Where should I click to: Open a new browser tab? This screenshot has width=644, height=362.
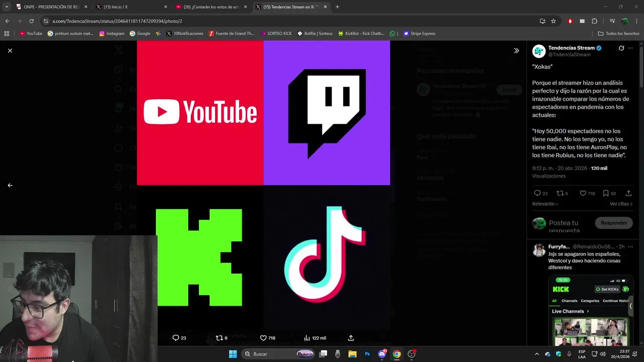(x=337, y=7)
